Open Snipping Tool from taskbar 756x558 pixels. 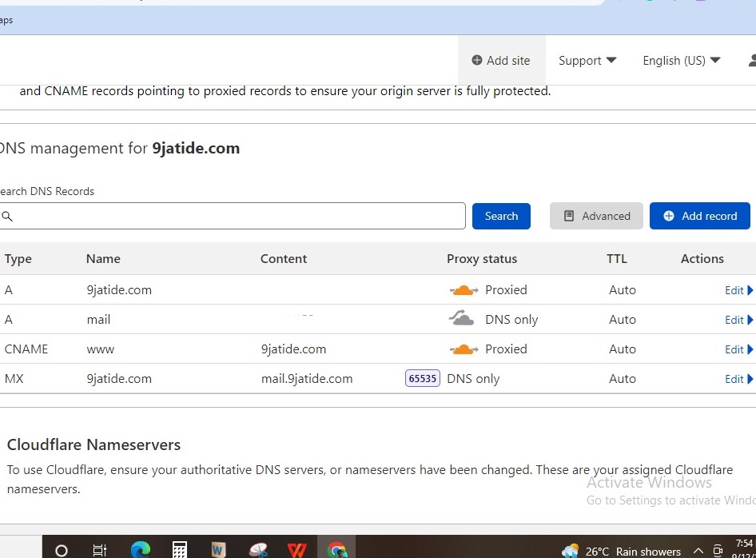click(258, 550)
